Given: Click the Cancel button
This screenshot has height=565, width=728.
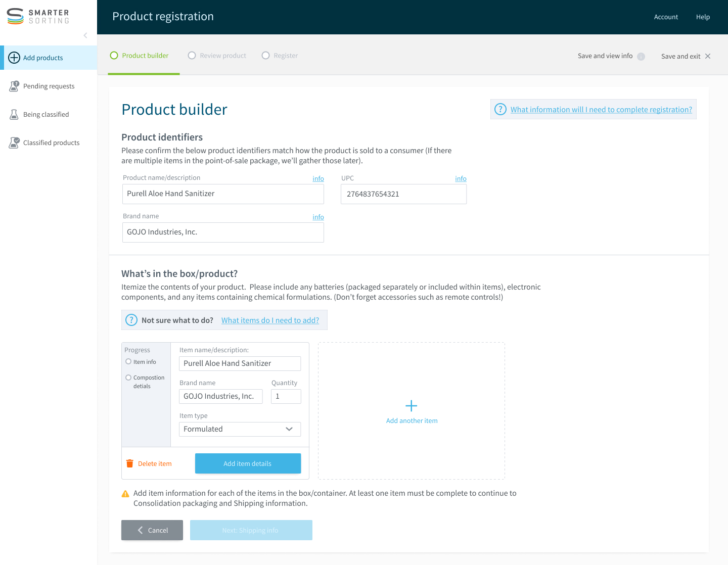Looking at the screenshot, I should (152, 530).
